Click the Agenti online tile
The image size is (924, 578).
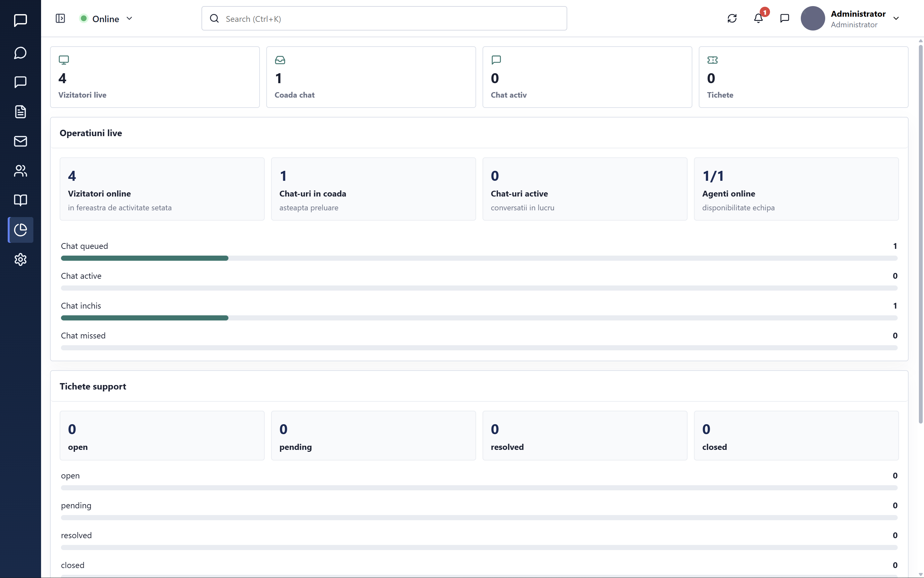796,189
